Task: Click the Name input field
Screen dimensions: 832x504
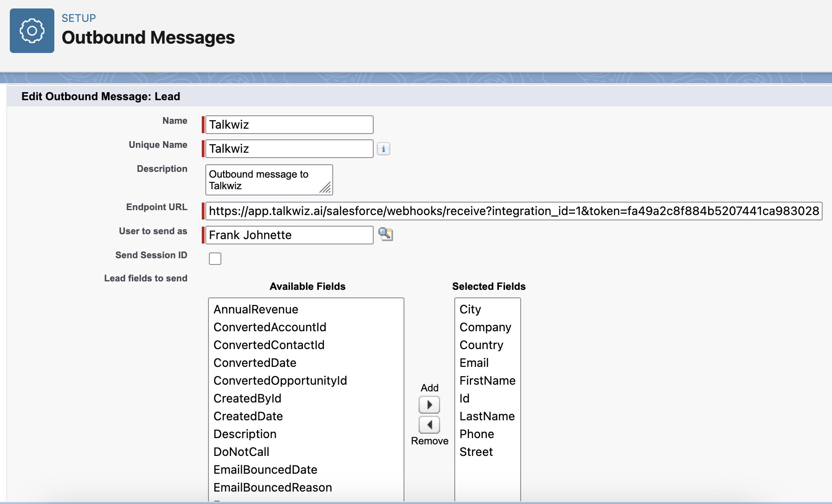Action: (289, 125)
